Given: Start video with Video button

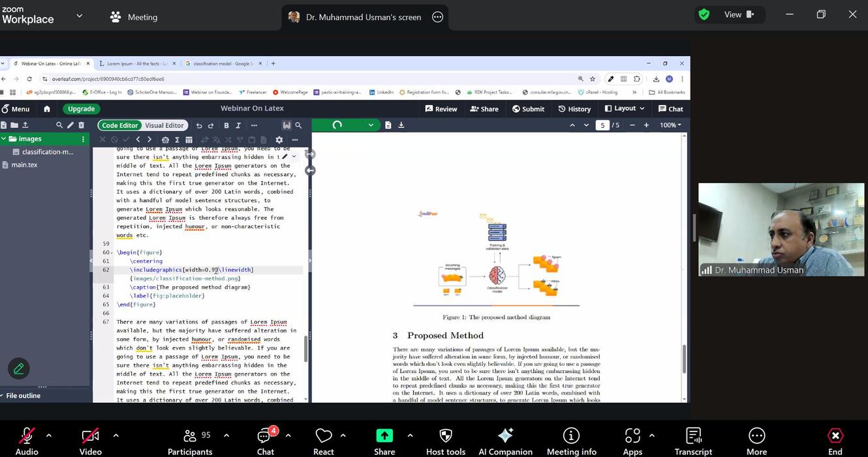Looking at the screenshot, I should (90, 441).
